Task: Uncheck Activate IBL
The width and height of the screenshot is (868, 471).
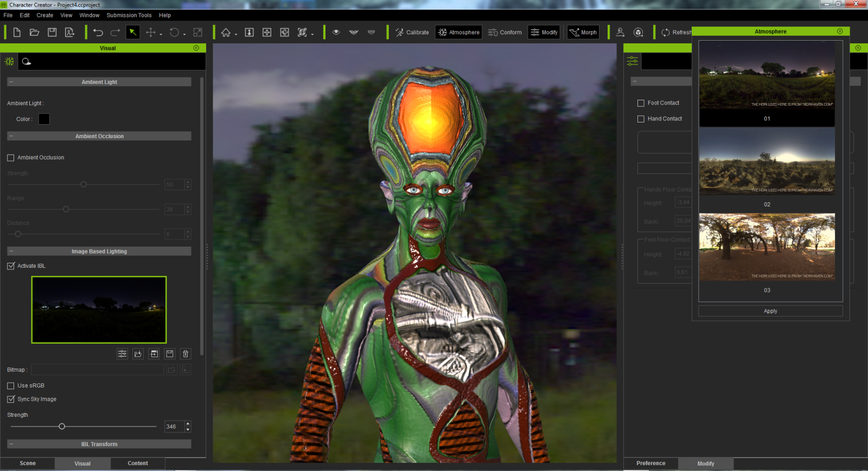Action: point(11,266)
